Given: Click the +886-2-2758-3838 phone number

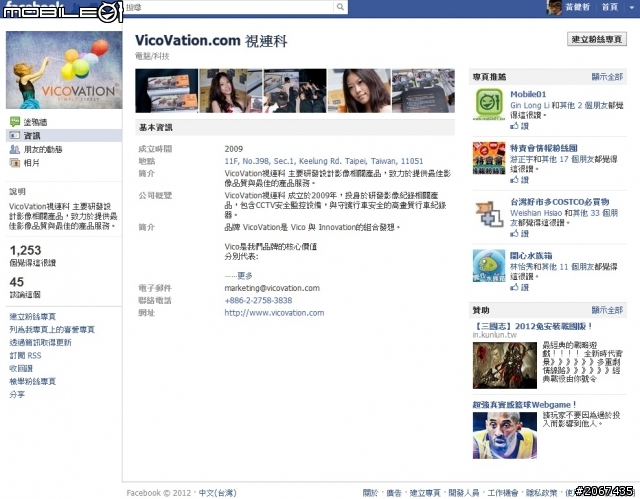Looking at the screenshot, I should (x=258, y=300).
